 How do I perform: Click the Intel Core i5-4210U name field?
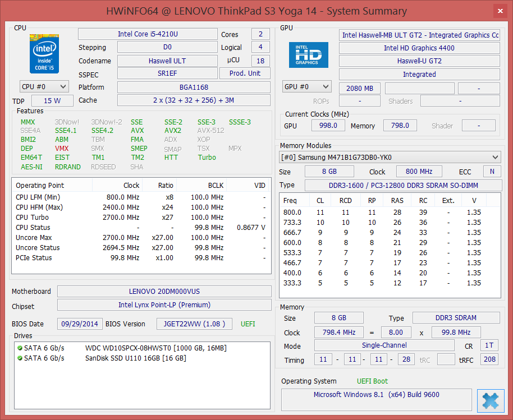pos(148,34)
